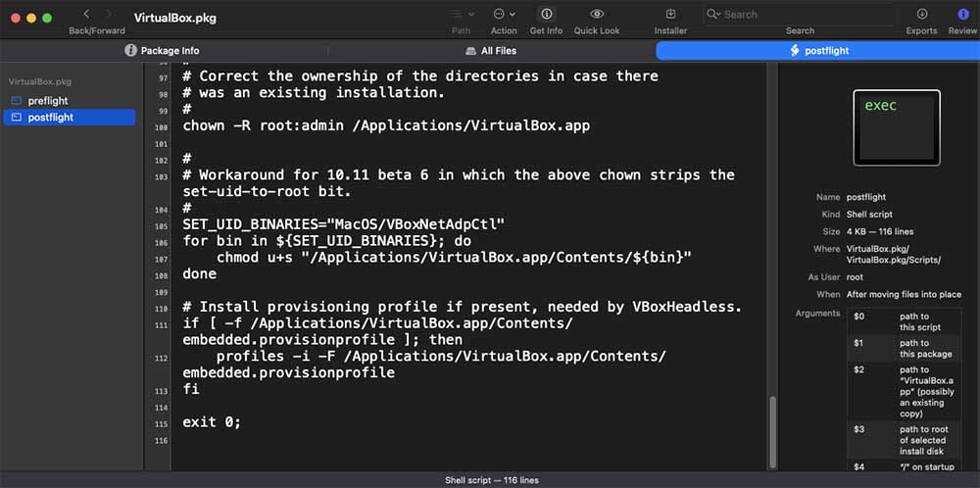The height and width of the screenshot is (488, 980).
Task: Click the VirtualBox.pkg sidebar header
Action: [x=41, y=82]
